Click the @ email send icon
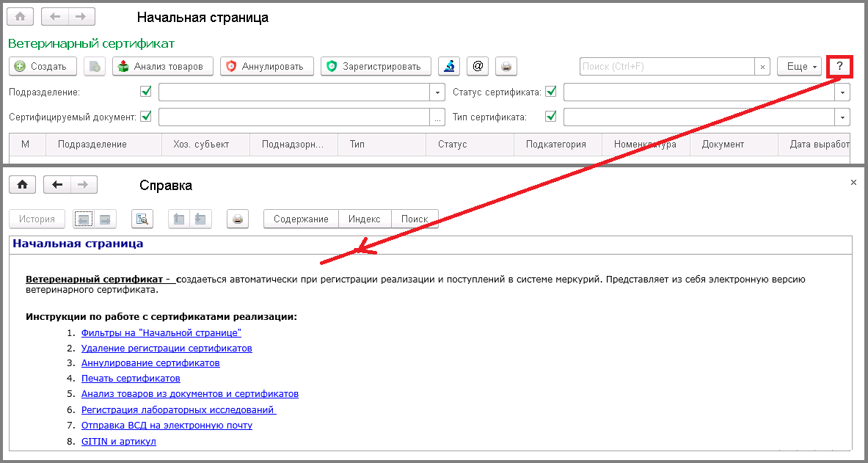The image size is (868, 463). (478, 67)
